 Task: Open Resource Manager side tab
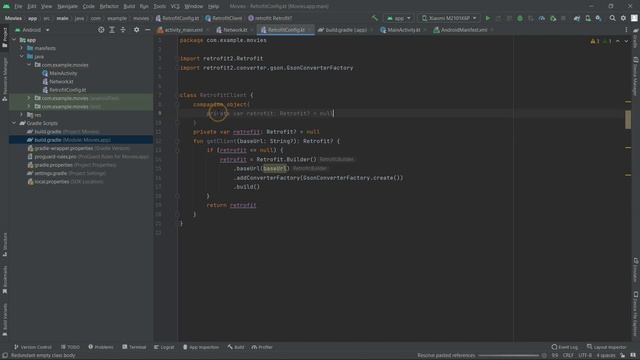pos(5,78)
